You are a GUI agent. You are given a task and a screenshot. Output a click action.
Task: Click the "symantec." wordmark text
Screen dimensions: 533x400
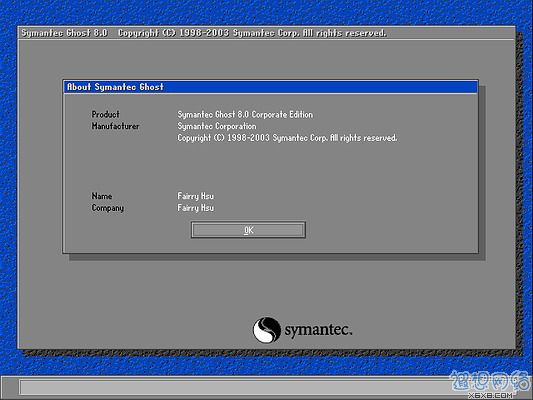click(x=318, y=330)
